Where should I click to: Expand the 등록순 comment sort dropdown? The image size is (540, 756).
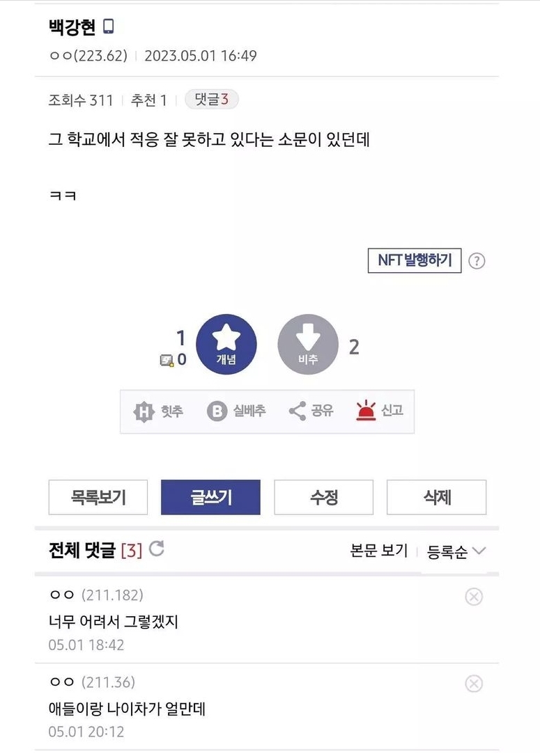click(457, 549)
